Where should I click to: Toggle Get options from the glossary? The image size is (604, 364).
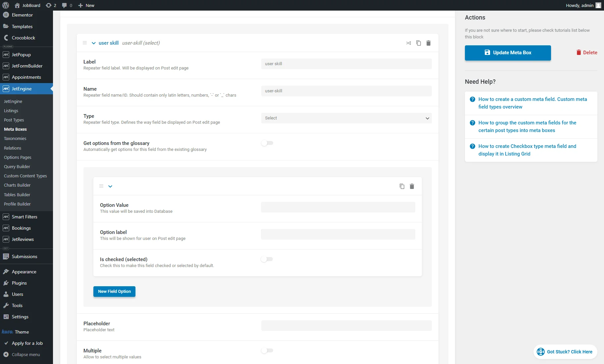click(x=267, y=143)
